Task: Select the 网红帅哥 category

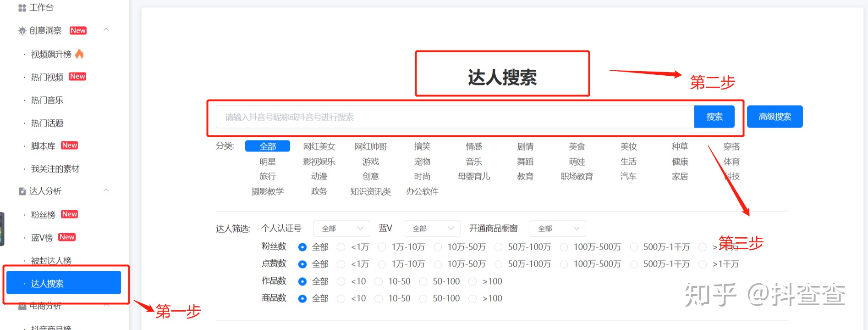Action: (x=371, y=146)
